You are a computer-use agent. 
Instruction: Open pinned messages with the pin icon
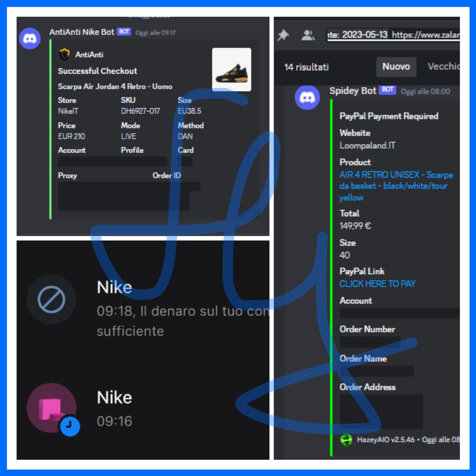pos(283,35)
